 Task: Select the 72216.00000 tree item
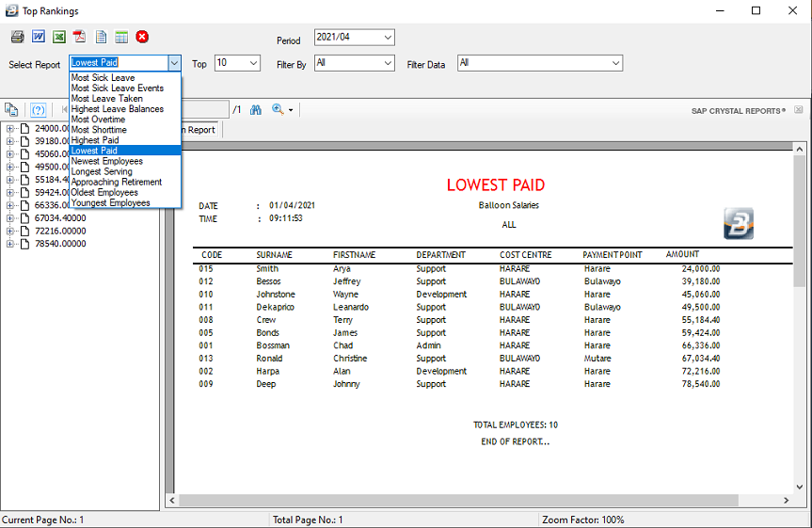[x=60, y=232]
